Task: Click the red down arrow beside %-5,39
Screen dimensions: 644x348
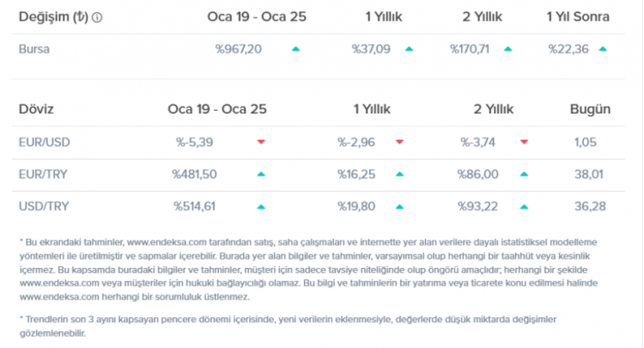Action: tap(261, 142)
